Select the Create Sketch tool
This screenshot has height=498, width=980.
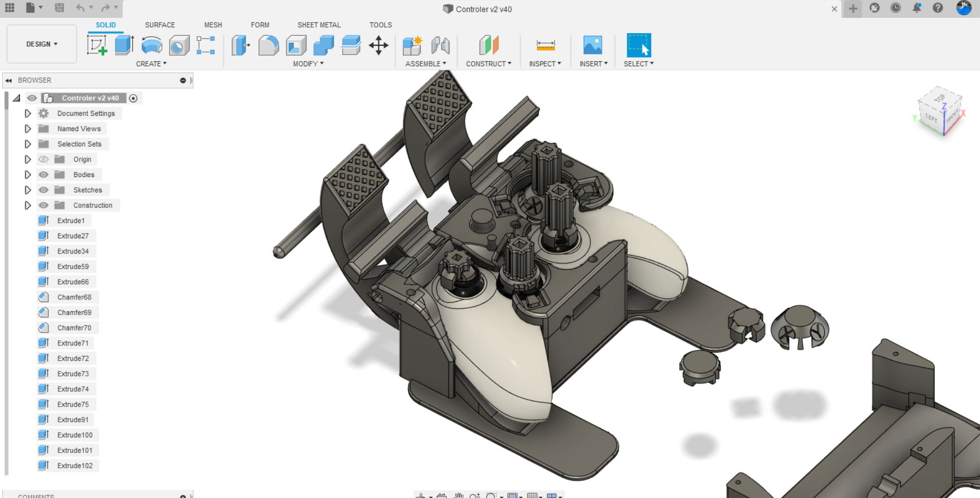(97, 45)
